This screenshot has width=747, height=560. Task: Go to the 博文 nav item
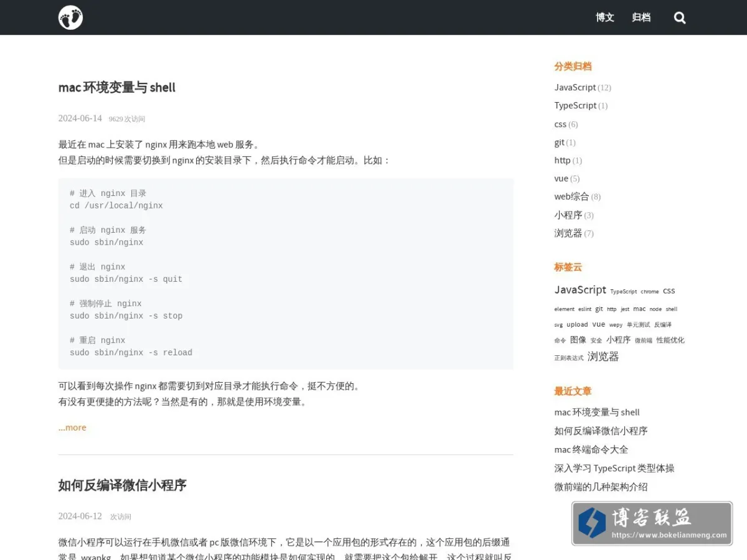[605, 17]
